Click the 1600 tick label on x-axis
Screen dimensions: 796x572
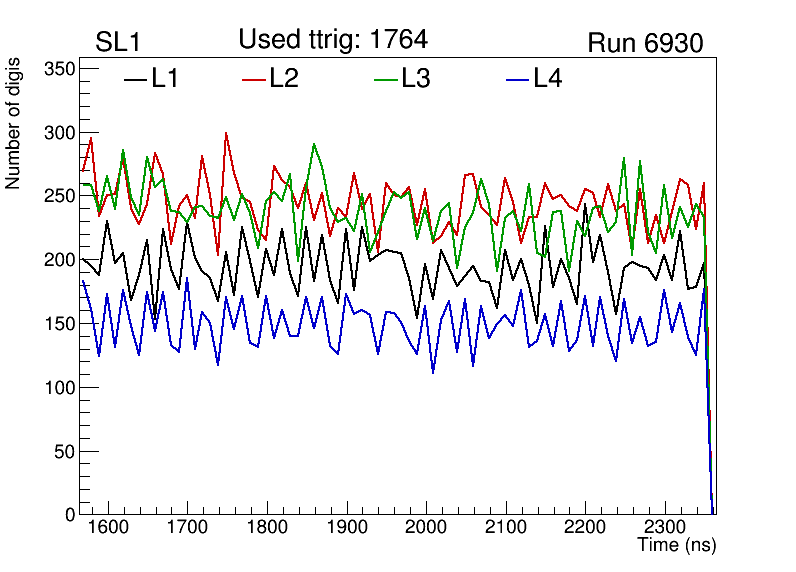[x=107, y=528]
